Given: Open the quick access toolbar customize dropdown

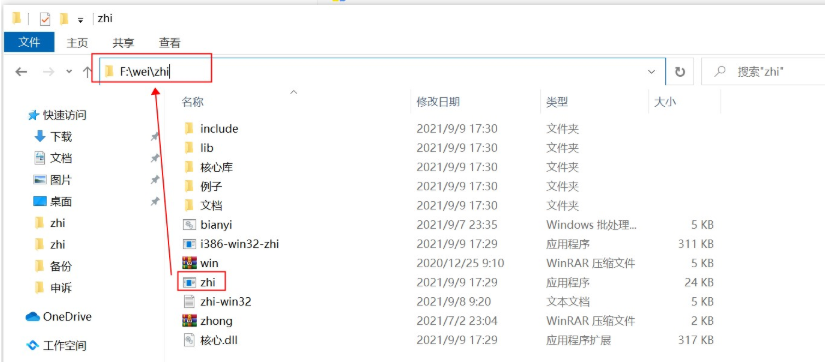Looking at the screenshot, I should 81,20.
